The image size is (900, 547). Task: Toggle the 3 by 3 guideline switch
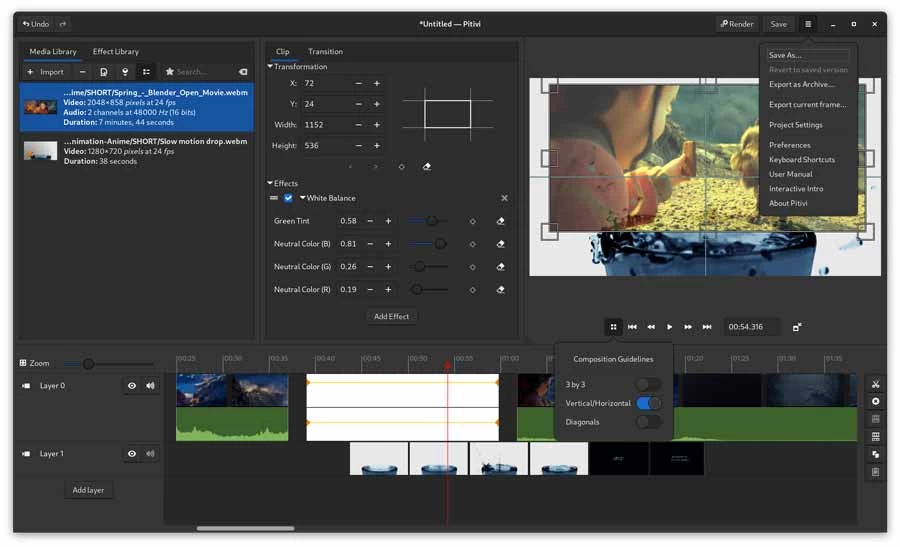pyautogui.click(x=648, y=384)
